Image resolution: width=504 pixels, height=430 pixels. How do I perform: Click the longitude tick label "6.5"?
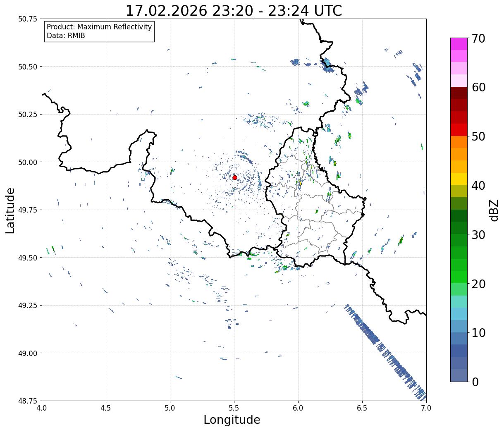[x=362, y=408]
